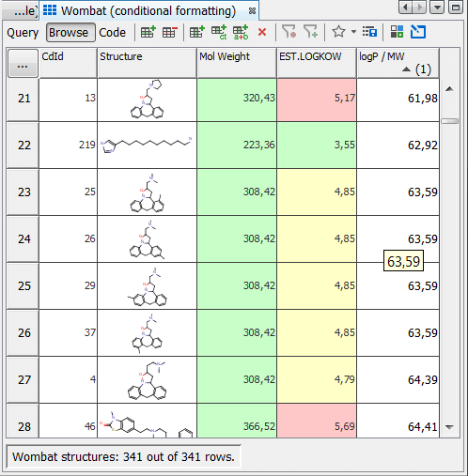
Task: Click the yellow EST.LOGKOW cell 4,79
Action: (317, 380)
